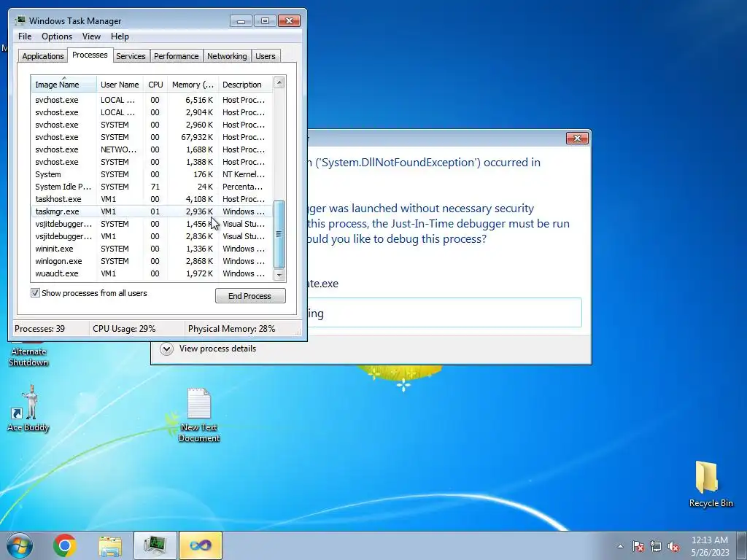Select the Recycle Bin desktop icon
747x560 pixels.
click(711, 484)
